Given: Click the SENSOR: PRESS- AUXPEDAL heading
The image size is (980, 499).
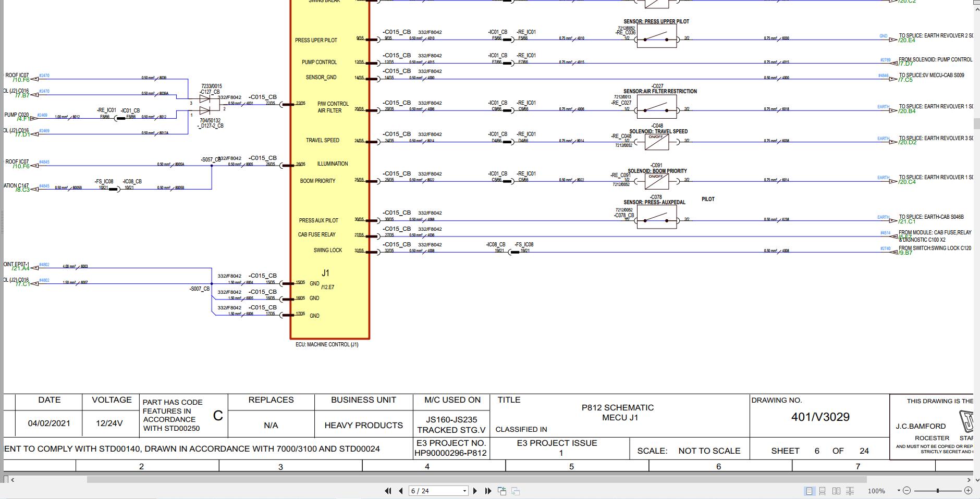Looking at the screenshot, I should tap(655, 202).
